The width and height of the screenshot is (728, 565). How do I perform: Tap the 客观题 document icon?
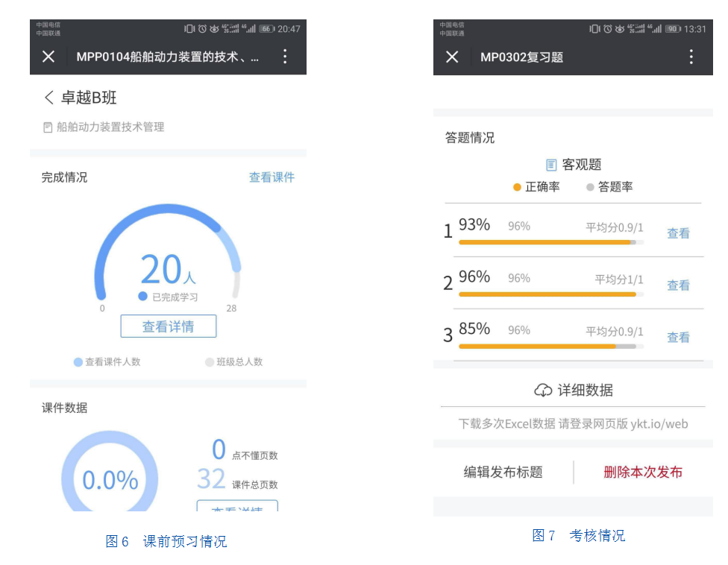551,165
